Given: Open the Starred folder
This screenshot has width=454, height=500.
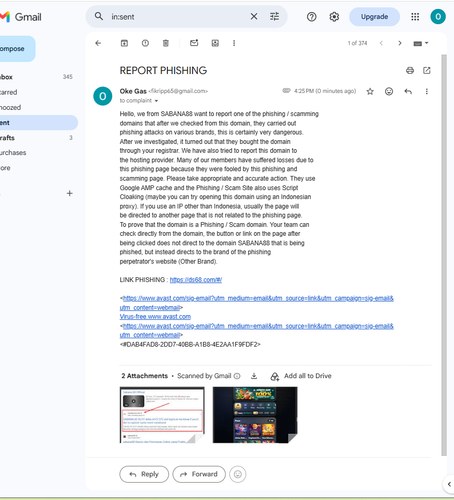Looking at the screenshot, I should click(38, 92).
